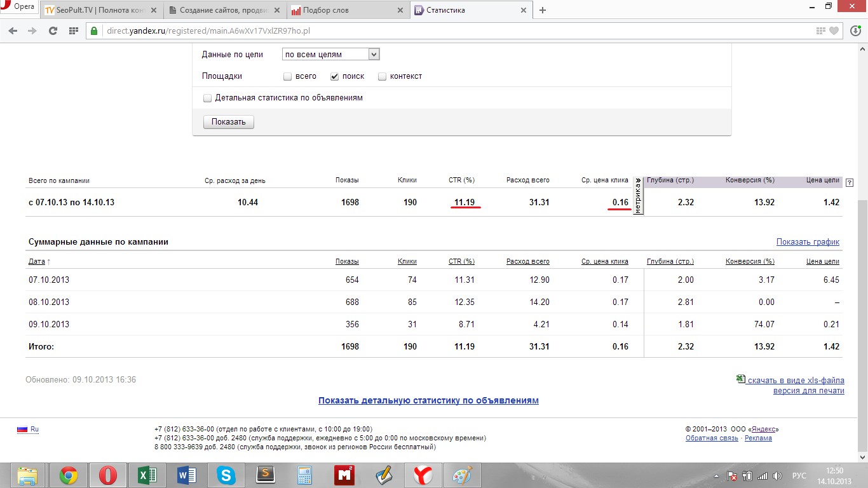Open the Показать график link
The image size is (868, 488).
coord(808,242)
